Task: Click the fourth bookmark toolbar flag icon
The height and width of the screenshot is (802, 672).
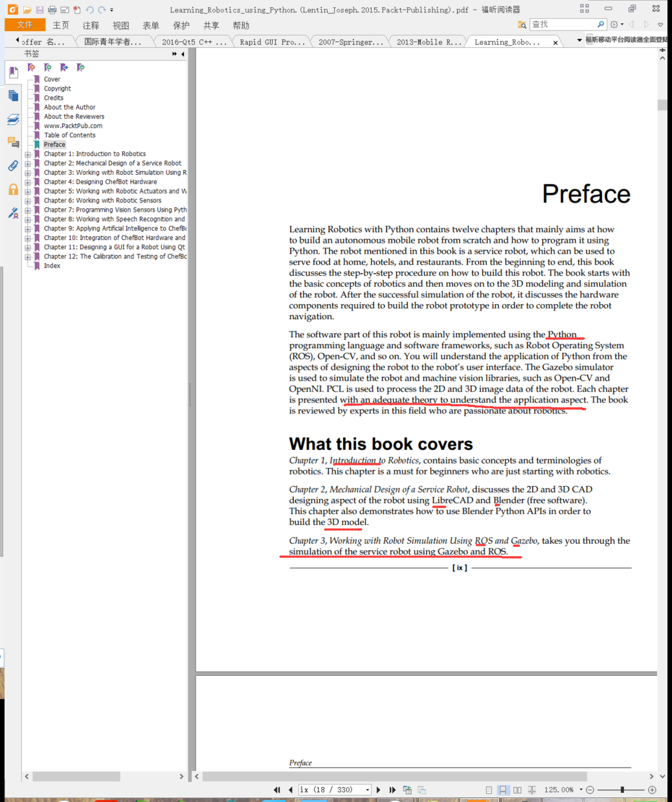Action: point(80,67)
